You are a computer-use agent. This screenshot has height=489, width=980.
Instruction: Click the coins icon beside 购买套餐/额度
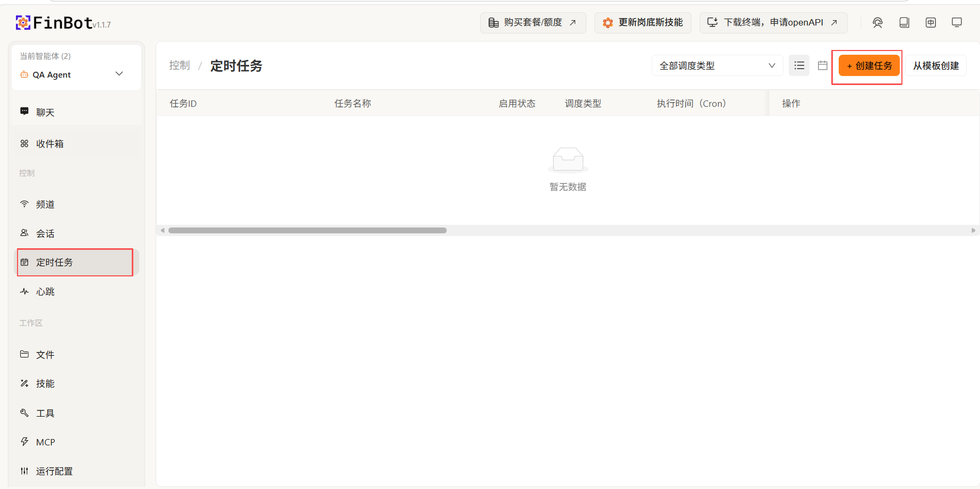pyautogui.click(x=493, y=22)
